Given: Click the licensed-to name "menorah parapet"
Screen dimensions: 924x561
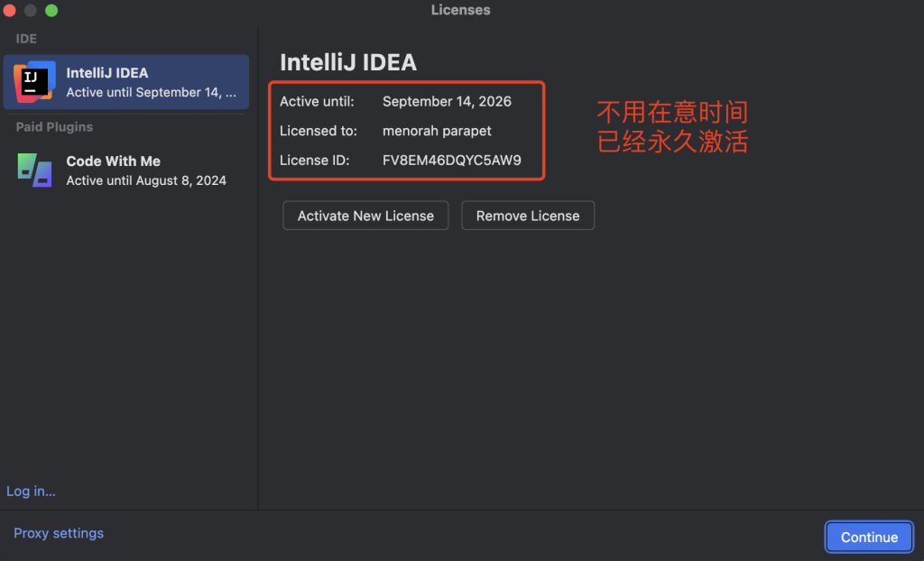Looking at the screenshot, I should point(437,131).
